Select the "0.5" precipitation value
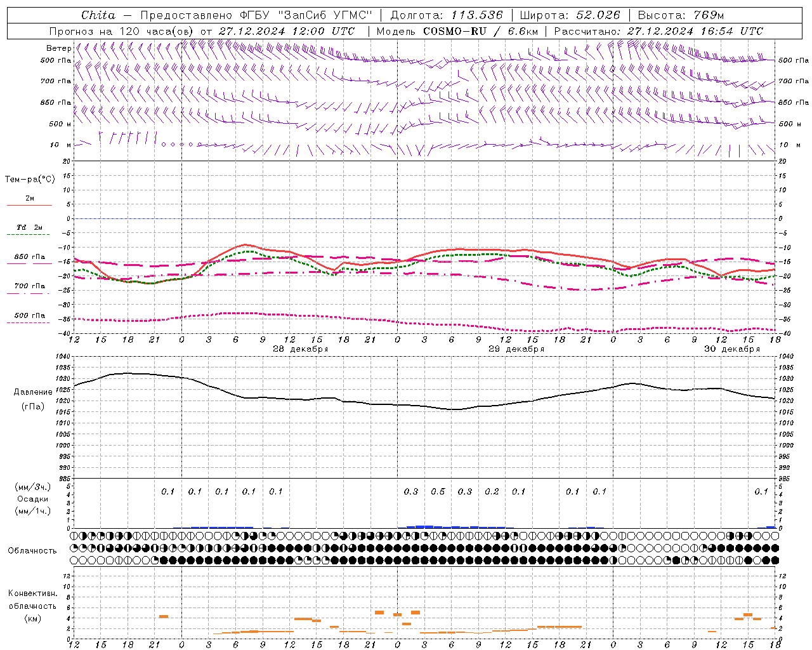Viewport: 812px width, 650px height. coord(438,491)
